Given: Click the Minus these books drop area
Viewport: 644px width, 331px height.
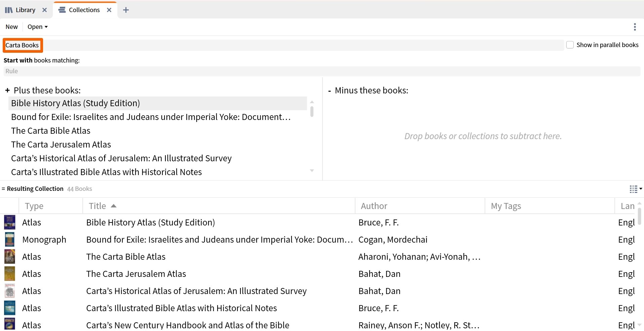Looking at the screenshot, I should [x=483, y=136].
